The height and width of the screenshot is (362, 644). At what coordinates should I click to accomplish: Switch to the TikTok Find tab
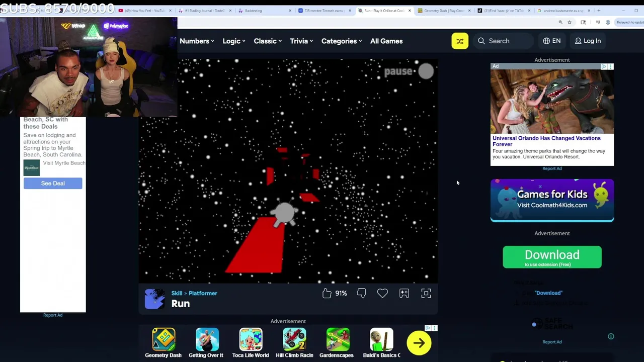pyautogui.click(x=504, y=11)
